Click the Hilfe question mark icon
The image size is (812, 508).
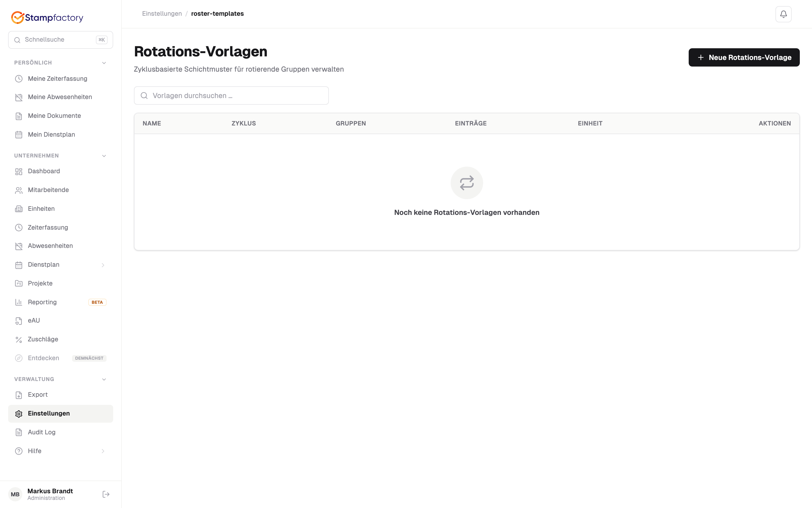[x=19, y=451]
